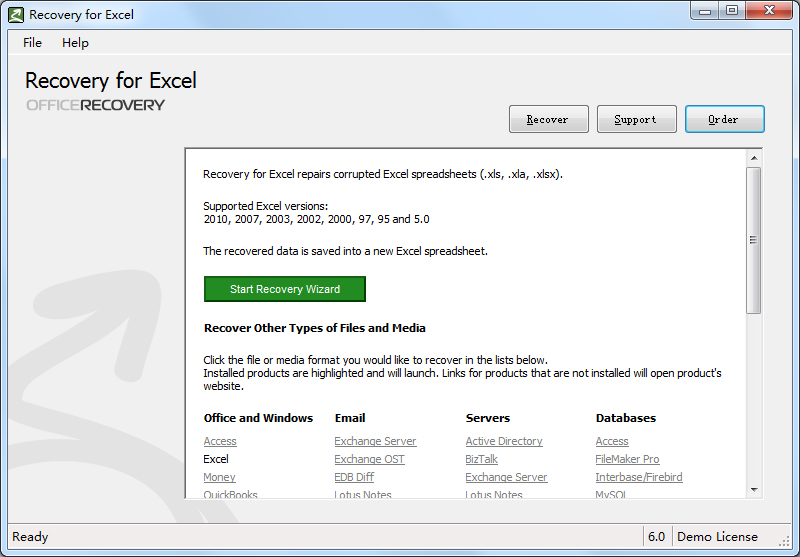Open the Money recovery link
The width and height of the screenshot is (800, 557).
pos(219,477)
